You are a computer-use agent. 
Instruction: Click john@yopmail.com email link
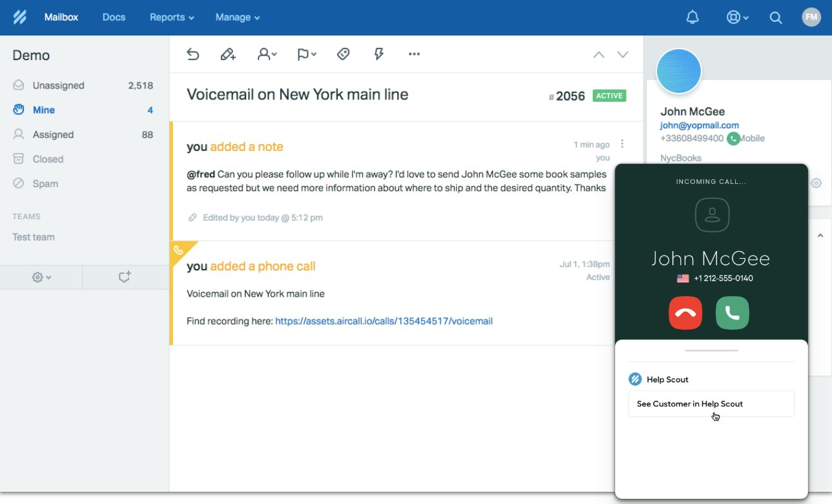click(700, 125)
